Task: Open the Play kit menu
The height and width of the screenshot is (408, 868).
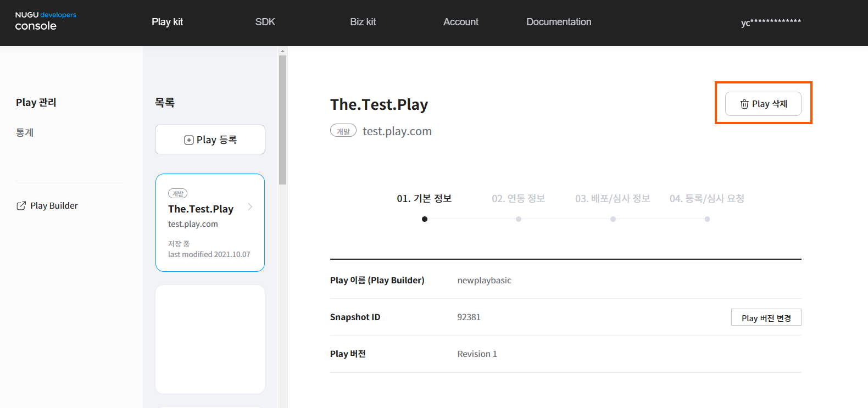Action: tap(167, 22)
